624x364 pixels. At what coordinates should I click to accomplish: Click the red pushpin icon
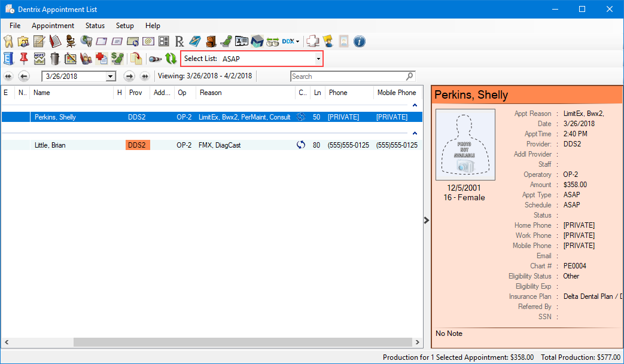24,59
